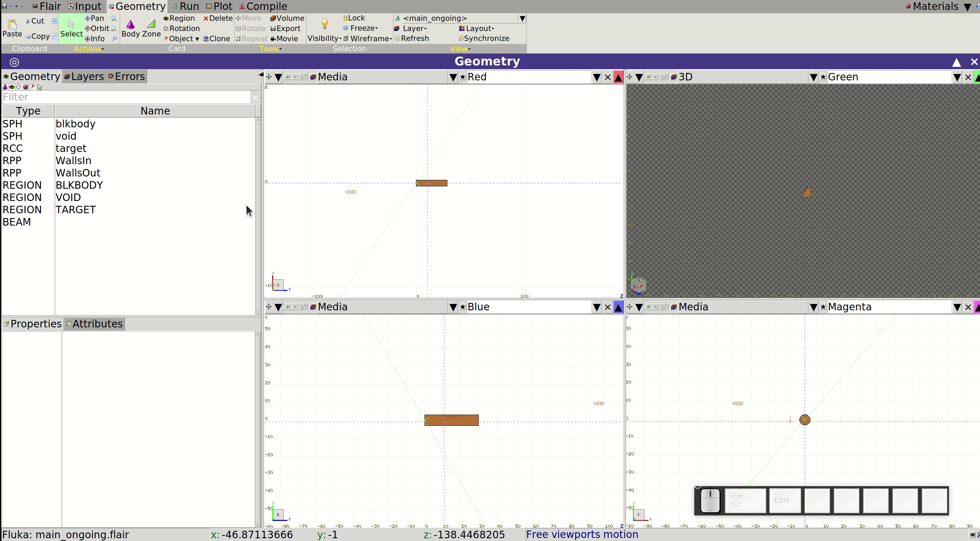Open the Compile ribbon tab
980x541 pixels.
(x=263, y=6)
